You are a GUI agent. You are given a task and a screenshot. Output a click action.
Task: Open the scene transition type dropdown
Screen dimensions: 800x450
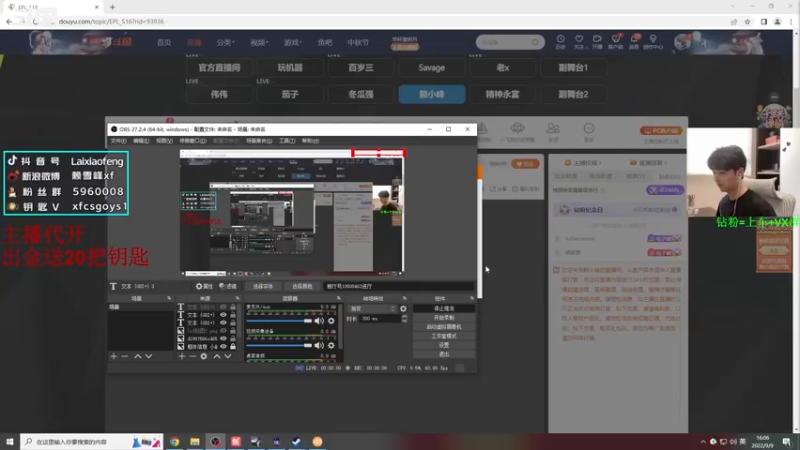point(372,309)
